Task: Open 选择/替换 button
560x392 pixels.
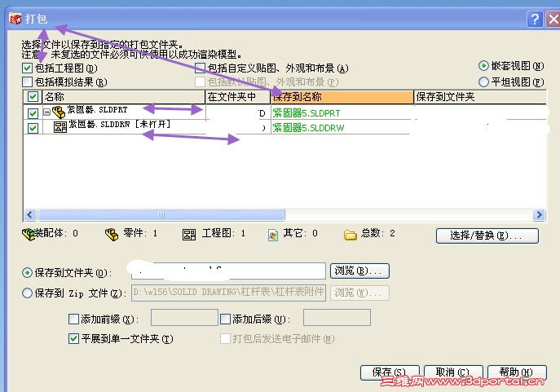Action: tap(487, 236)
